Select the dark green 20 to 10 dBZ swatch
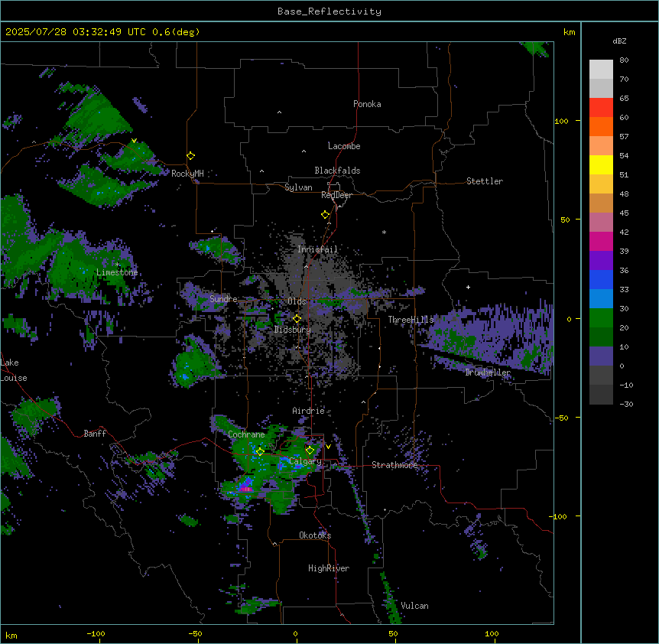 [601, 337]
